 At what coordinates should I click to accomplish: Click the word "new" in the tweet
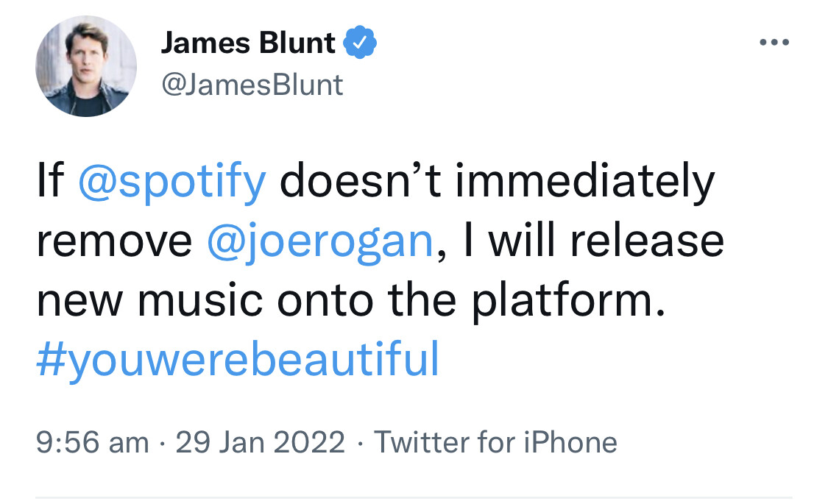coord(78,301)
